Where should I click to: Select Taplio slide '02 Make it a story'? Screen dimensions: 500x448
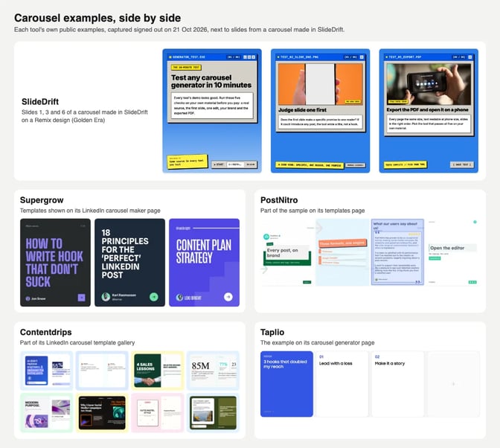[x=397, y=384]
